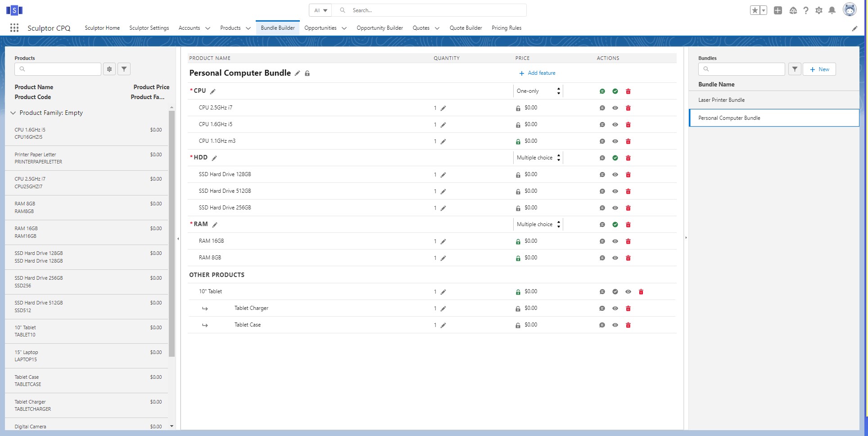The width and height of the screenshot is (868, 436).
Task: Select Printer Paper Letter product
Action: coord(86,158)
